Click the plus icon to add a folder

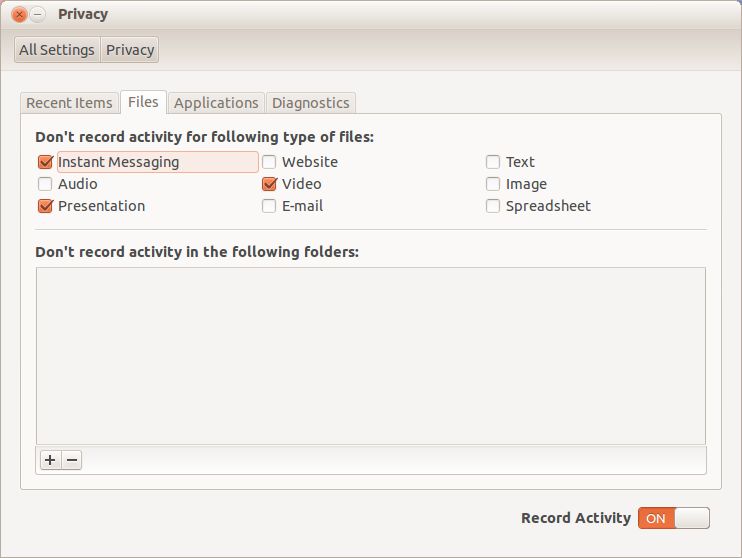click(x=50, y=460)
